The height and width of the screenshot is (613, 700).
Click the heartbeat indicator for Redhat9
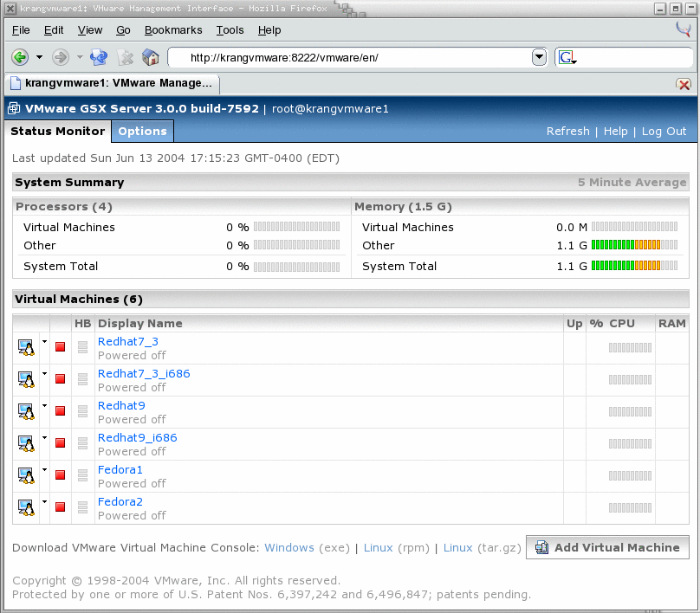coord(82,411)
